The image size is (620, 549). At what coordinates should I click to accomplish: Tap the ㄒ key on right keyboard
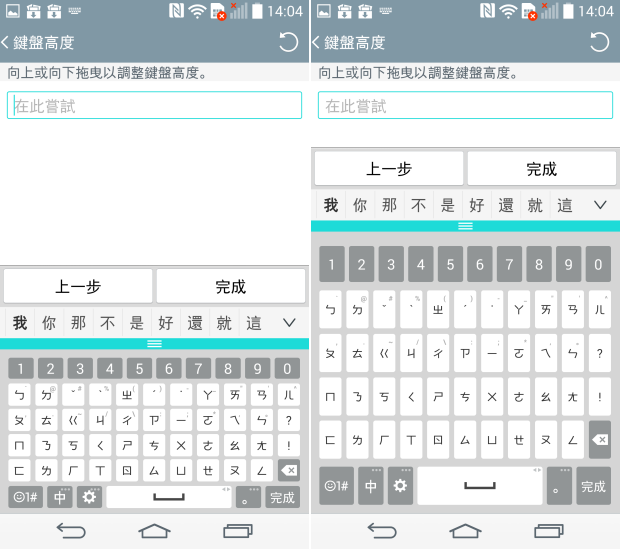coord(411,439)
